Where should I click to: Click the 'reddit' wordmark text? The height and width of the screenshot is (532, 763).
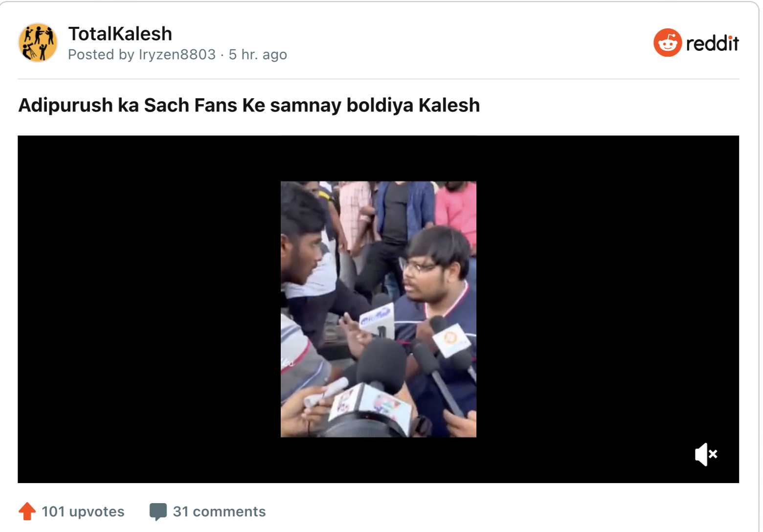[712, 43]
